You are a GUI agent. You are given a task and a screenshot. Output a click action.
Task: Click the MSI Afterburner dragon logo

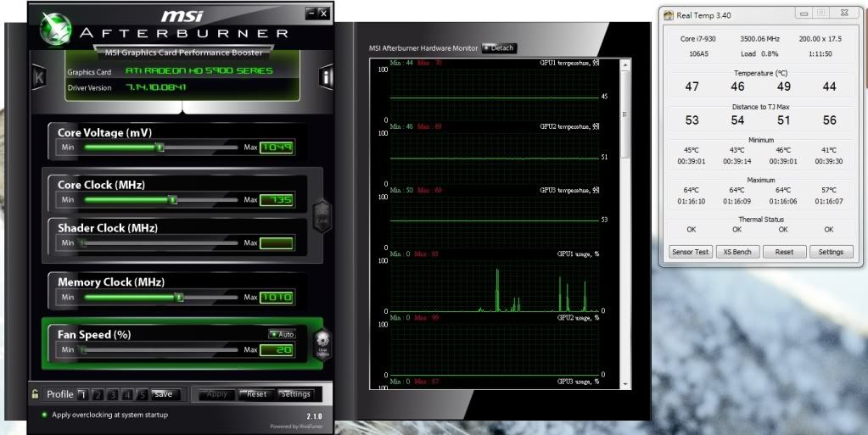tap(55, 27)
